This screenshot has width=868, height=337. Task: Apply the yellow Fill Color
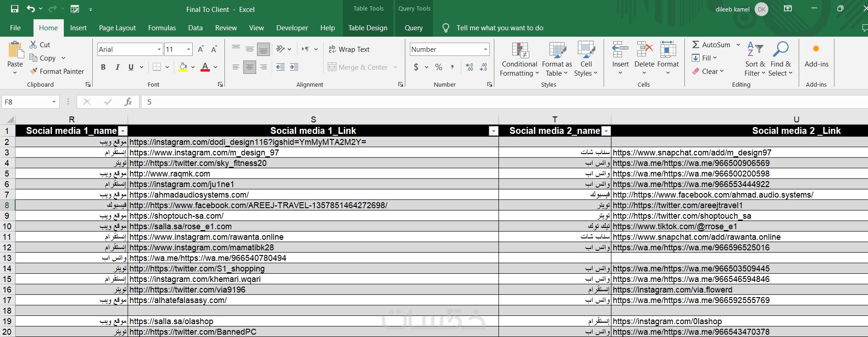pos(183,67)
